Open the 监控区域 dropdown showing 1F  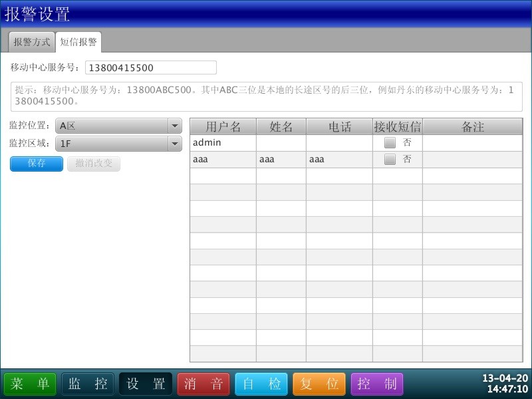119,143
